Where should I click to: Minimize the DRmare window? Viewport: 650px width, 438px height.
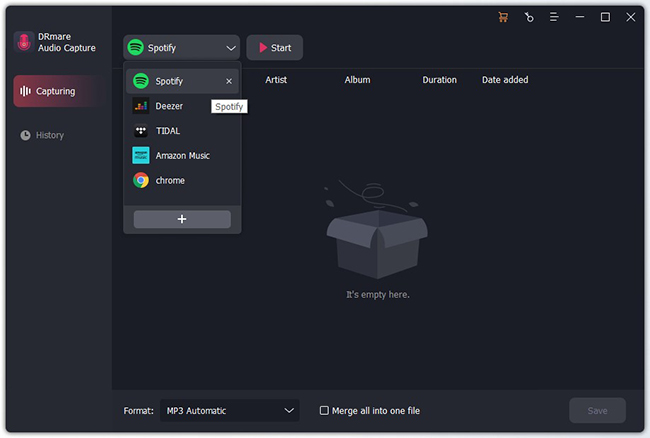click(x=580, y=17)
